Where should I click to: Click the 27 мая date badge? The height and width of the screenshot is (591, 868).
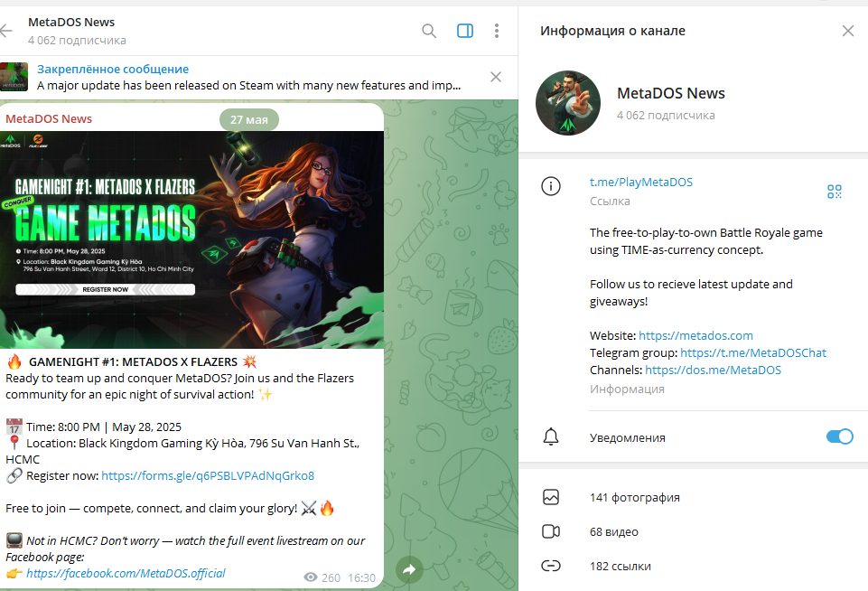[x=249, y=119]
